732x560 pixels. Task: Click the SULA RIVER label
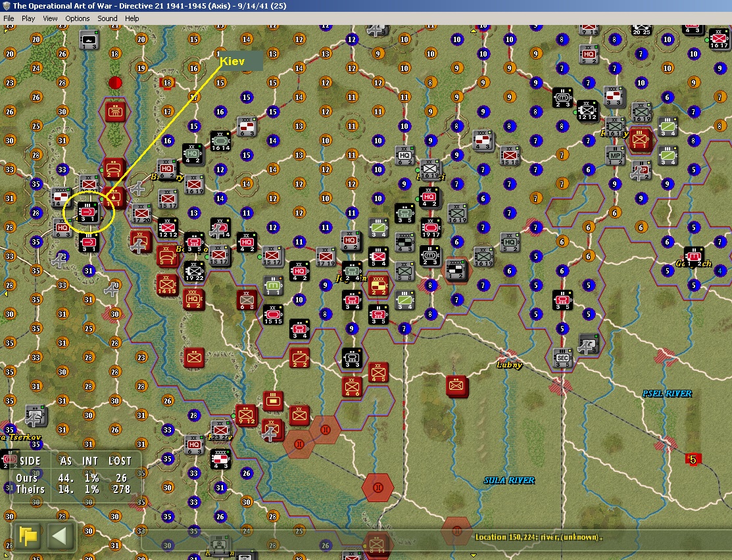click(x=509, y=480)
